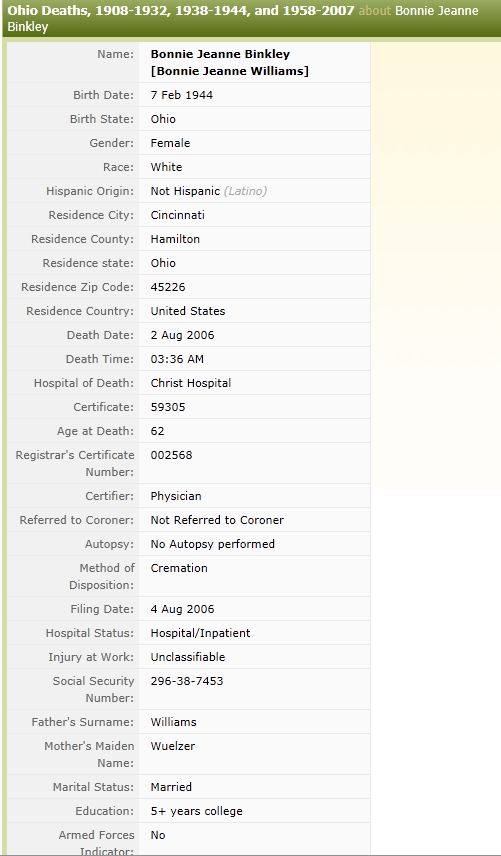Click the name Bonnie Jeanne Binkley

[x=220, y=54]
